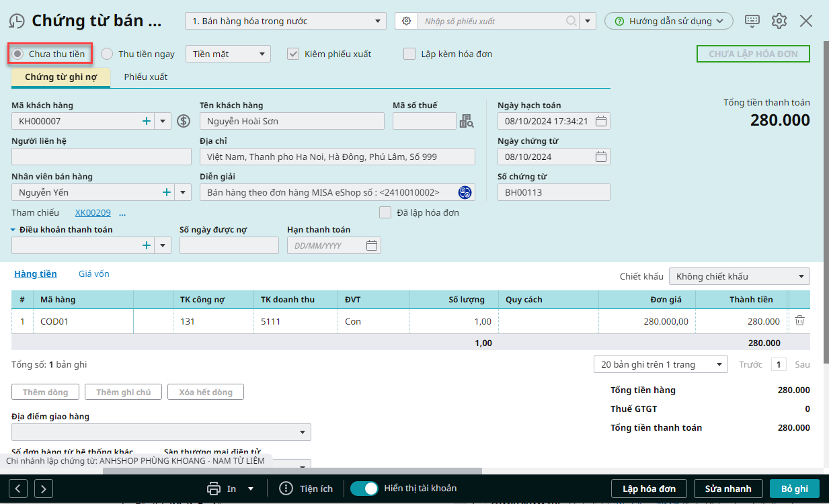Select the Giá vốn tab
Image resolution: width=829 pixels, height=504 pixels.
tap(94, 274)
